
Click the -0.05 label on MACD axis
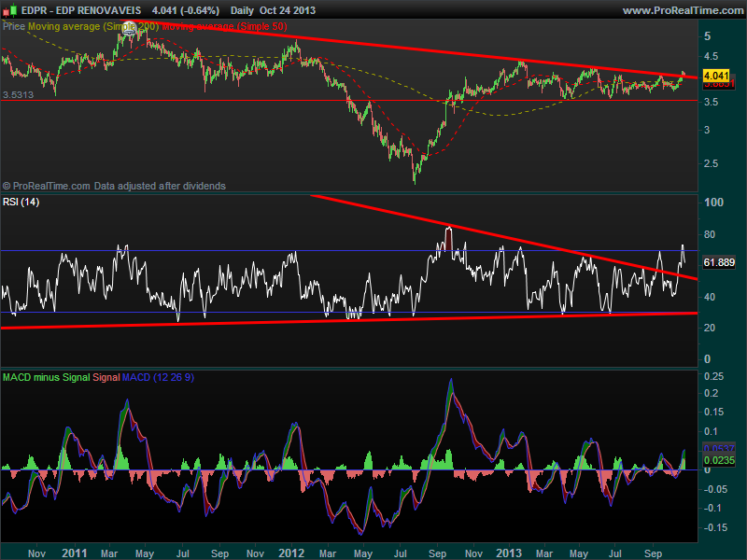(x=715, y=489)
